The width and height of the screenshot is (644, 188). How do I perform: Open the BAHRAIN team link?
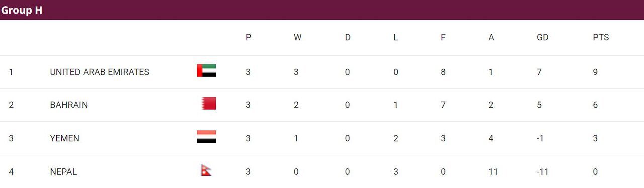[x=69, y=105]
